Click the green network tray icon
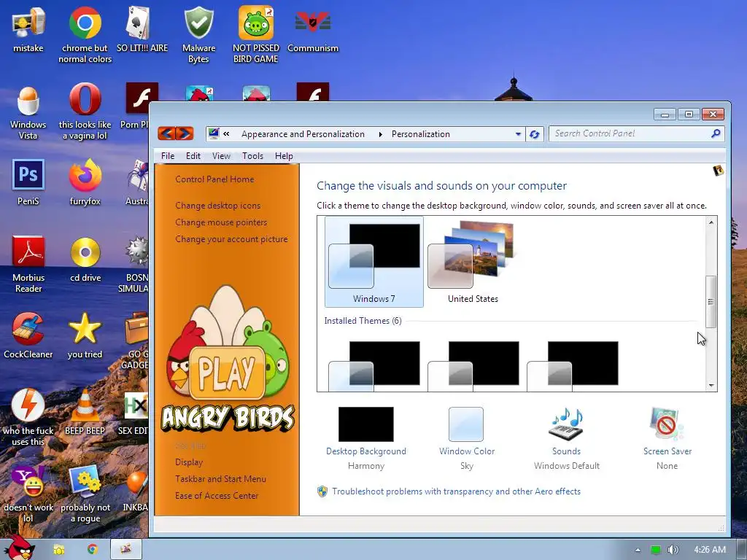Image resolution: width=747 pixels, height=560 pixels. click(x=656, y=550)
